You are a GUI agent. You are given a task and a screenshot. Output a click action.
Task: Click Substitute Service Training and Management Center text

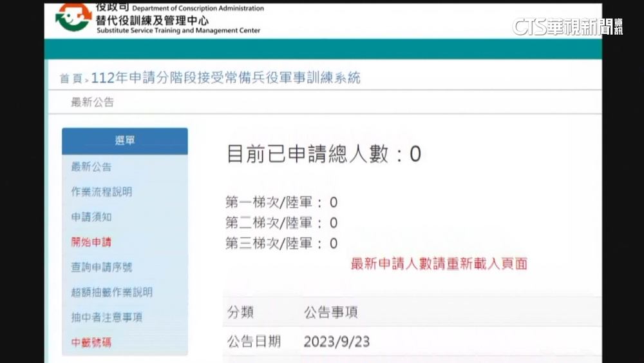tap(178, 30)
